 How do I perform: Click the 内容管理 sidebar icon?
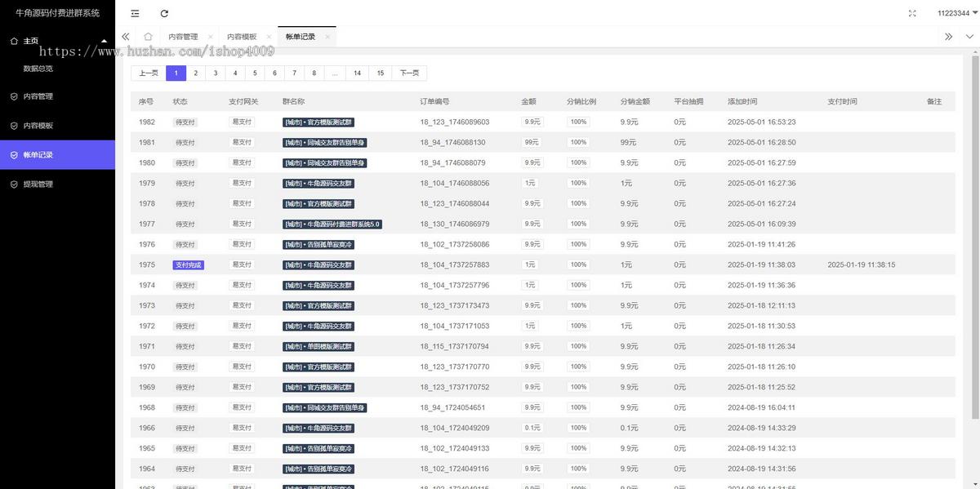[14, 96]
